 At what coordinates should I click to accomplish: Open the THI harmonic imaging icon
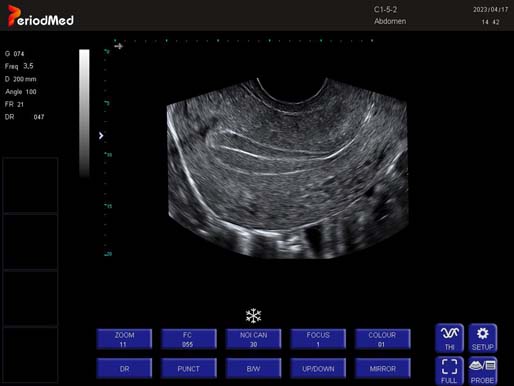(449, 338)
